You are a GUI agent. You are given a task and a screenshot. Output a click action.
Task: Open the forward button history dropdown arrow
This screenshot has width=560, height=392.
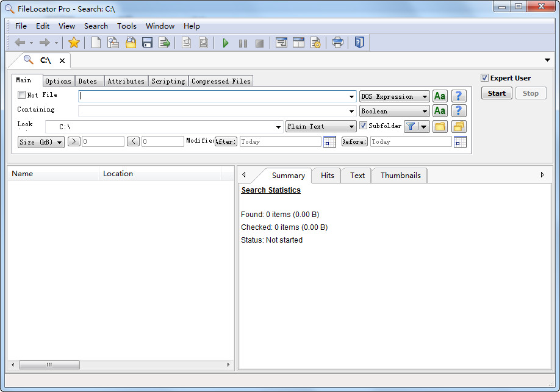[57, 43]
